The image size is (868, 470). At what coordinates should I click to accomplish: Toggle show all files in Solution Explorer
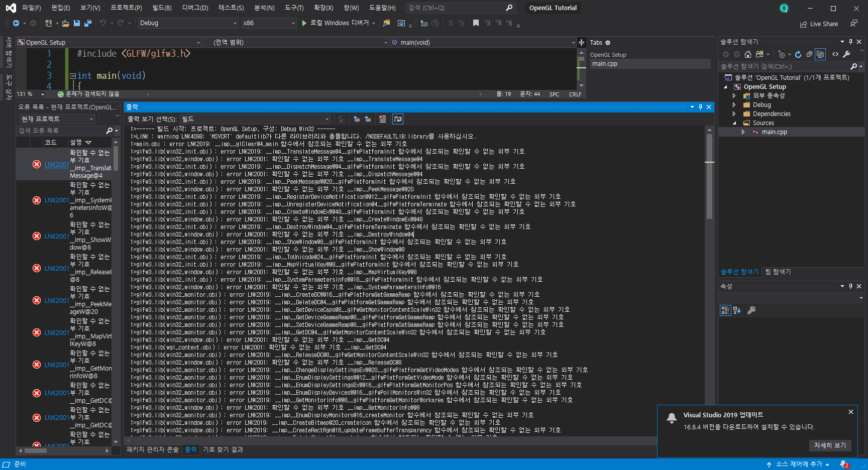[820, 54]
